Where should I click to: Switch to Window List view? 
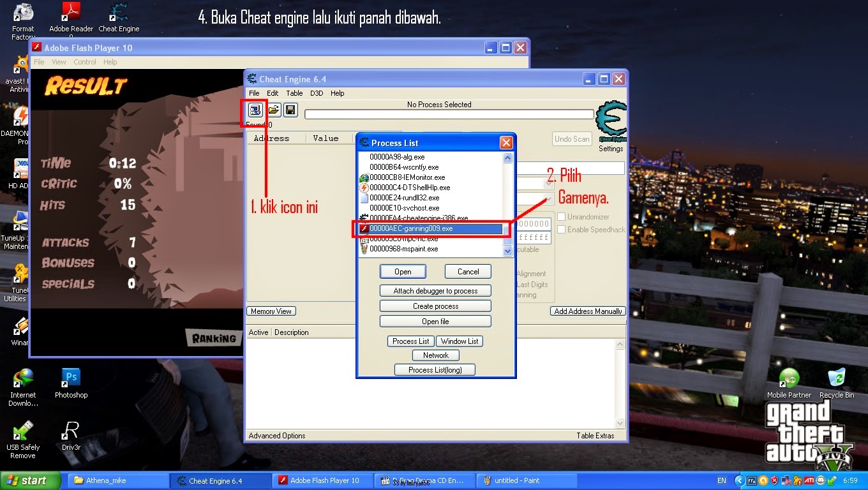tap(460, 341)
